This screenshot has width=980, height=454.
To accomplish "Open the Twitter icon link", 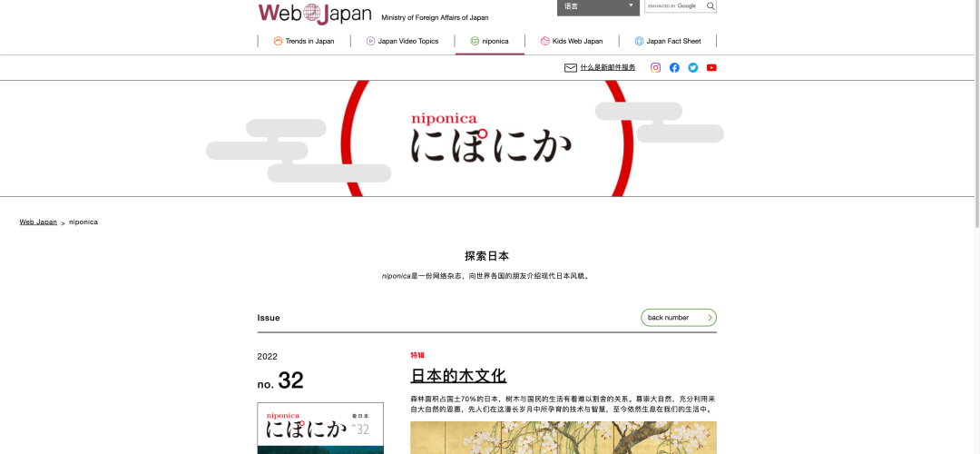I will [693, 67].
